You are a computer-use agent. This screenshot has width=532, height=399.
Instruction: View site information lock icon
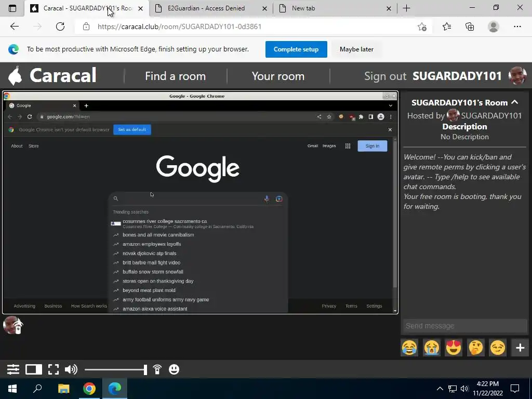point(86,26)
